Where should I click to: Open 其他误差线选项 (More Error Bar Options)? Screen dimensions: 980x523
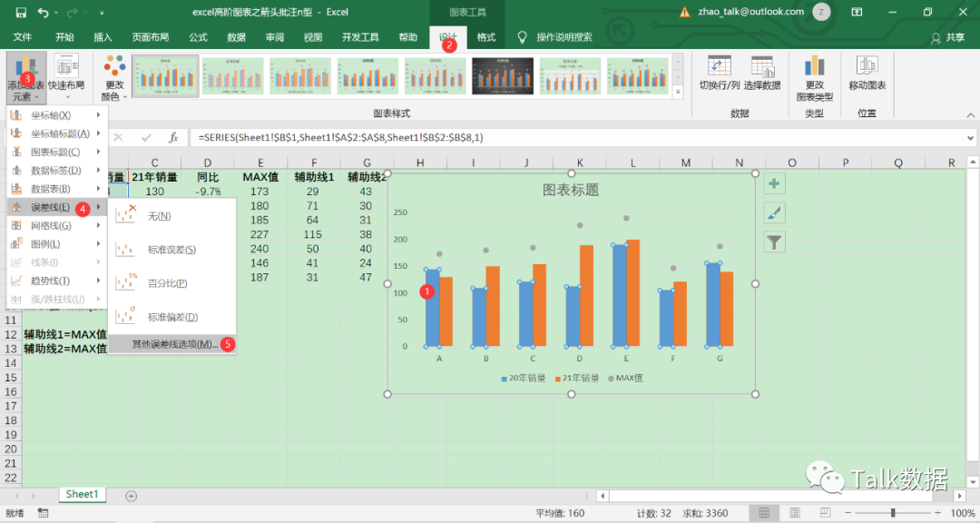(x=168, y=343)
